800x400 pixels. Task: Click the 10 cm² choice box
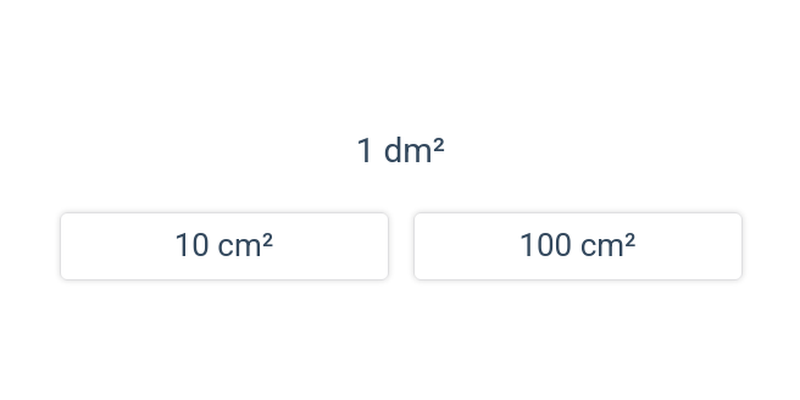pyautogui.click(x=224, y=246)
